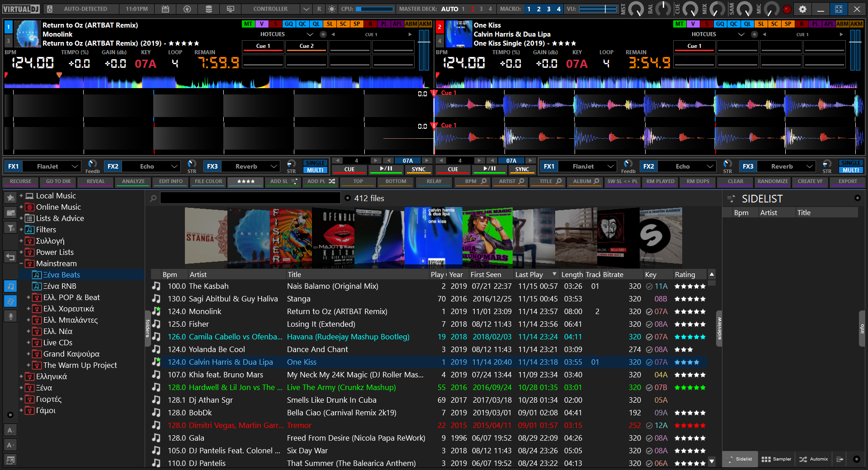868x470 pixels.
Task: Toggle the video files filter icon
Action: point(10,301)
